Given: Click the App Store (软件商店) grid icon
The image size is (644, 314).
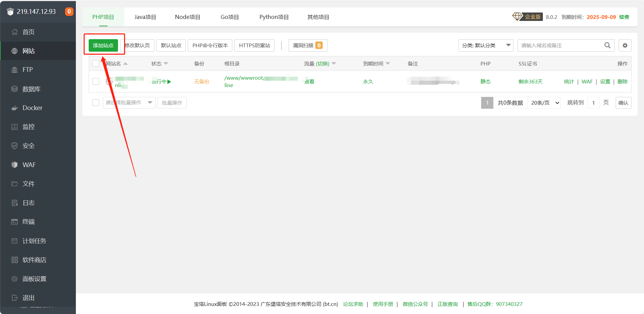Looking at the screenshot, I should point(14,260).
